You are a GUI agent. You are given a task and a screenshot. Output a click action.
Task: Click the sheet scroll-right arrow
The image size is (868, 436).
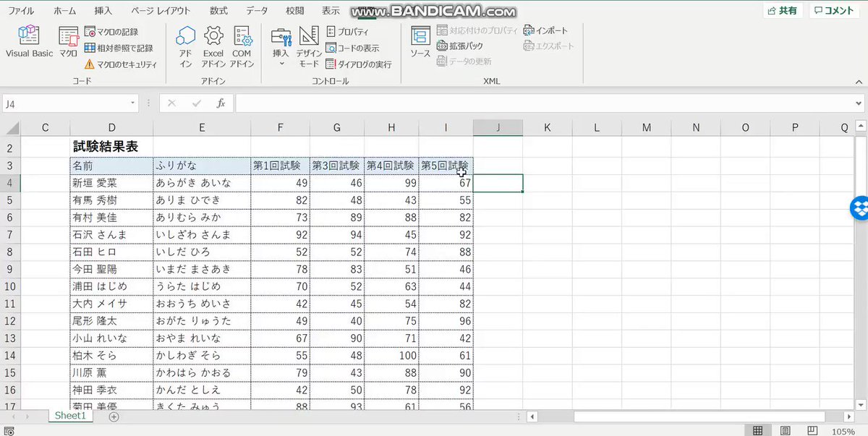[26, 416]
